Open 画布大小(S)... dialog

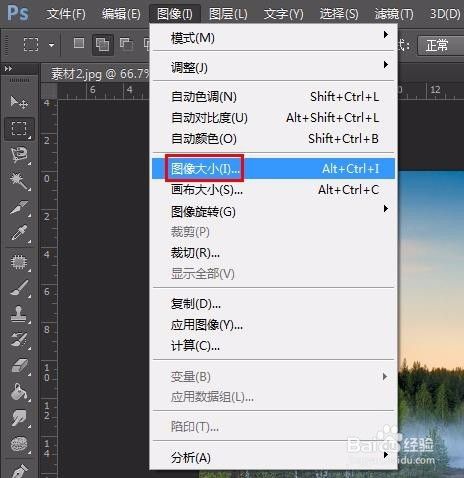(273, 190)
